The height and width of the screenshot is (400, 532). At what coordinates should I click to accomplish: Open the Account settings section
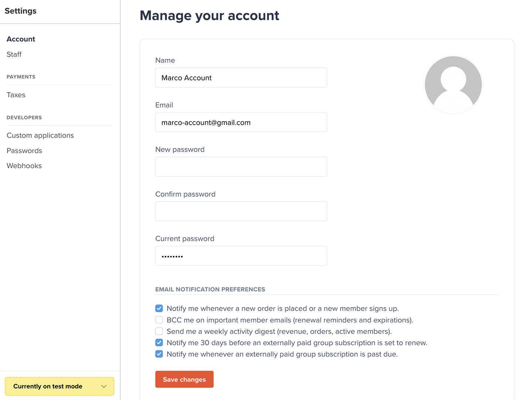click(x=21, y=39)
